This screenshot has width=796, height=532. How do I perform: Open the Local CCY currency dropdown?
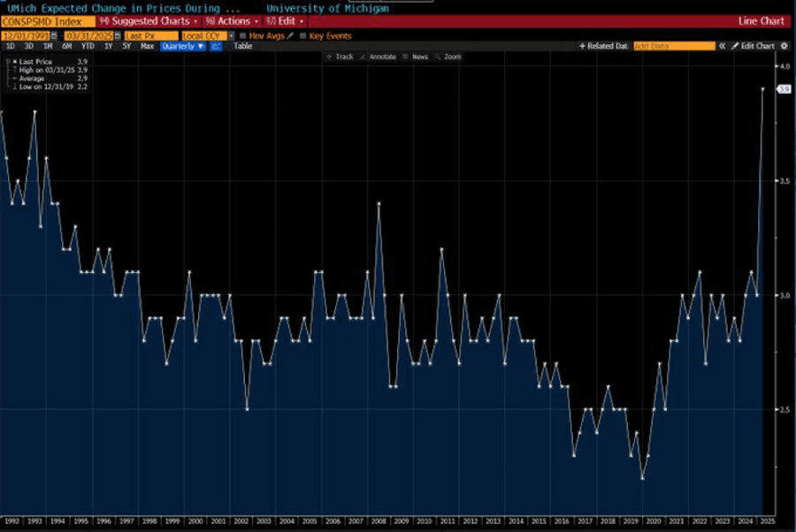point(207,36)
